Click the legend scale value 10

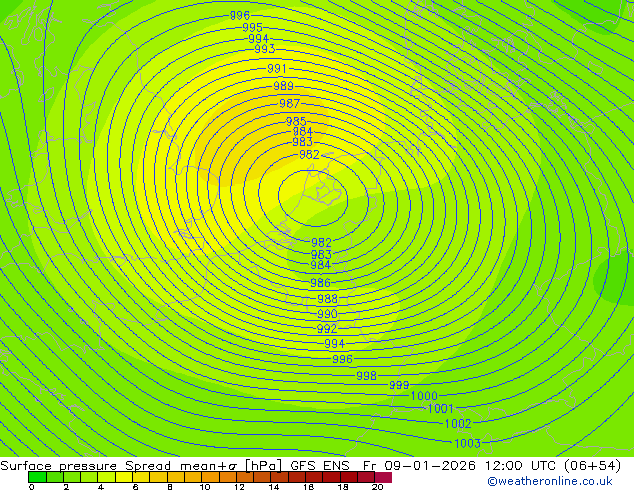click(x=205, y=487)
